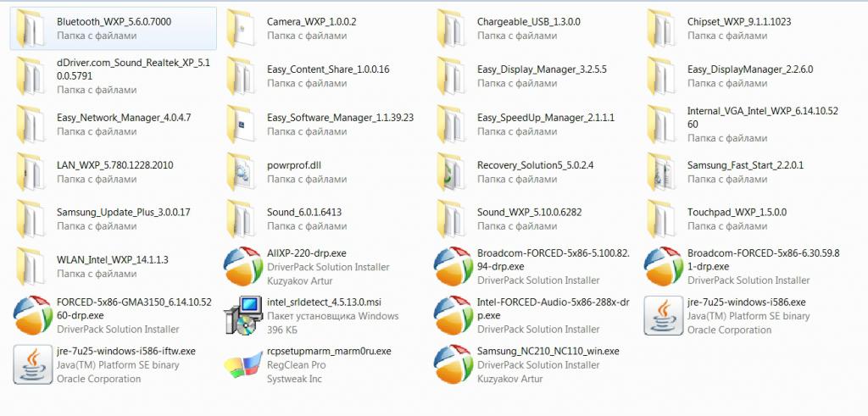Click the file name Sound_6.0.1.6413
This screenshot has width=868, height=416.
(304, 213)
